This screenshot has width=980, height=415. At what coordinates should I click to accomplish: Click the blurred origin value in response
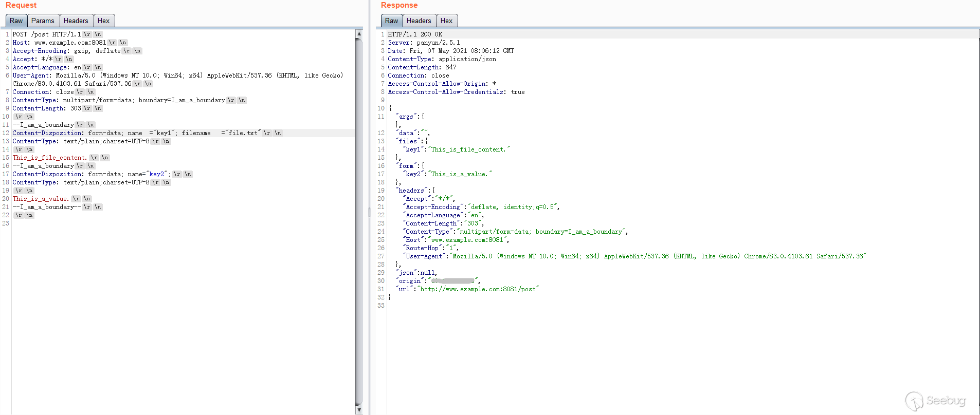click(x=453, y=281)
